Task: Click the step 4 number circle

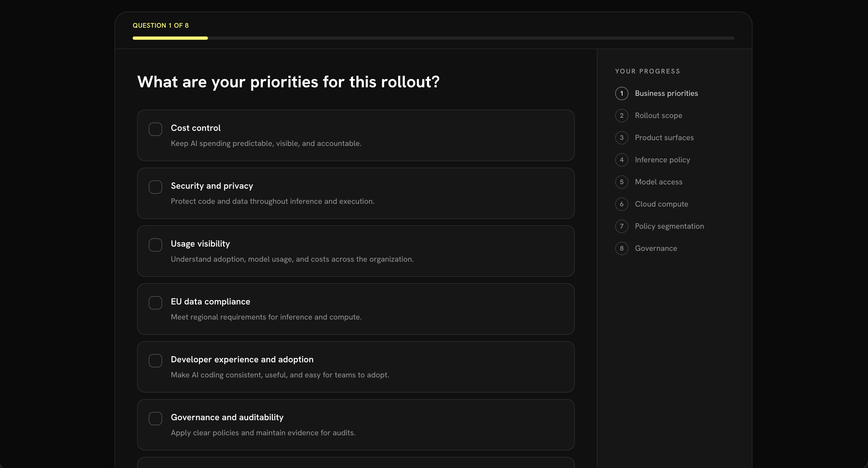Action: [x=621, y=160]
